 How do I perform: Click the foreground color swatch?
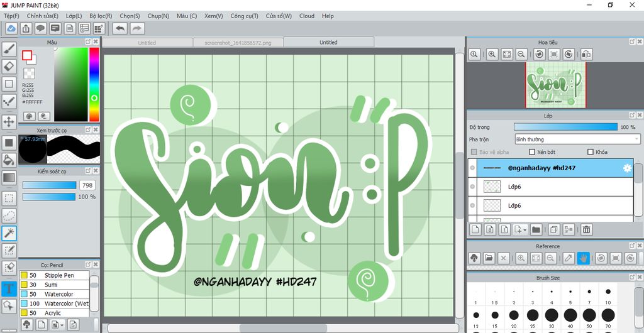tap(27, 55)
